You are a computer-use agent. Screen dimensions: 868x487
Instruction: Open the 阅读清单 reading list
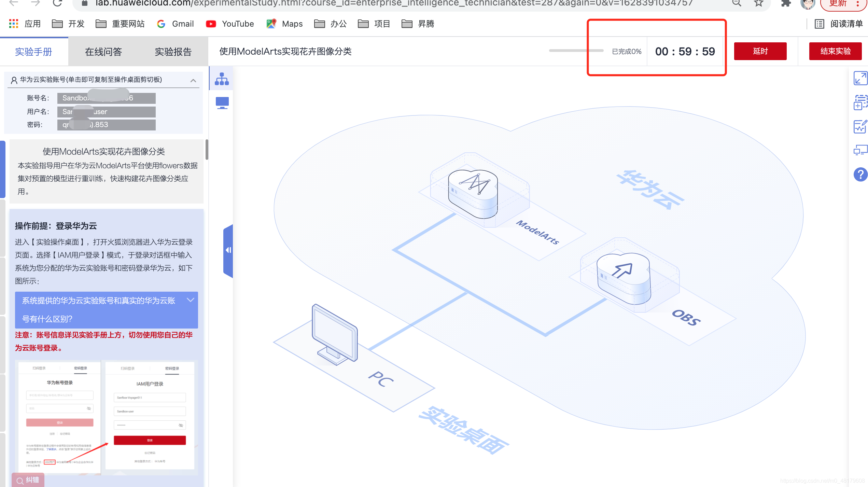pos(839,24)
